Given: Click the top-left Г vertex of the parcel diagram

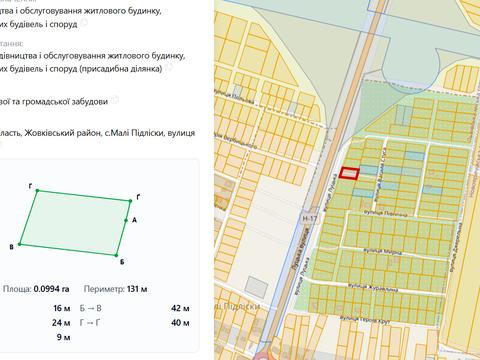Looking at the screenshot, I should (37, 191).
